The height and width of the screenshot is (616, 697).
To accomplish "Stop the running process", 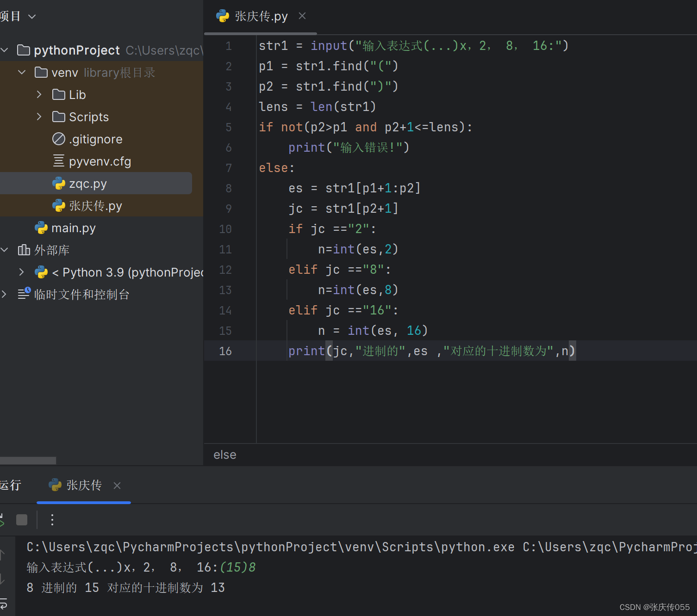I will pos(22,520).
